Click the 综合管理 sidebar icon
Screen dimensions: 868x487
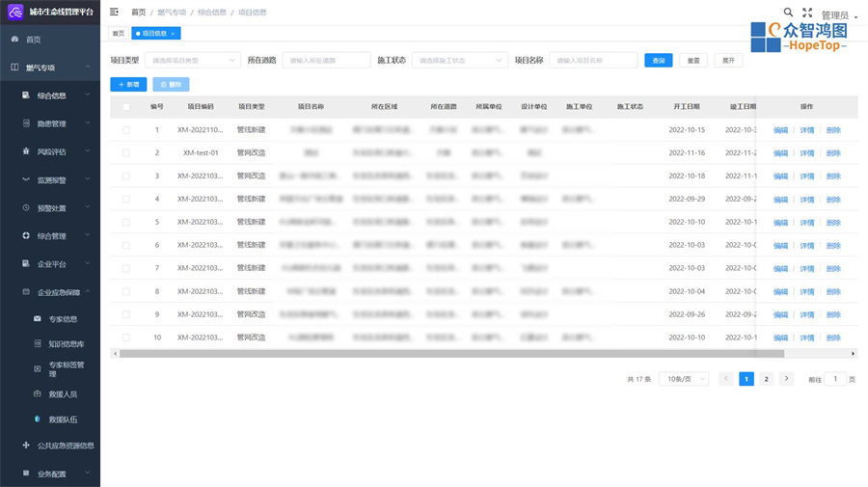tap(26, 235)
